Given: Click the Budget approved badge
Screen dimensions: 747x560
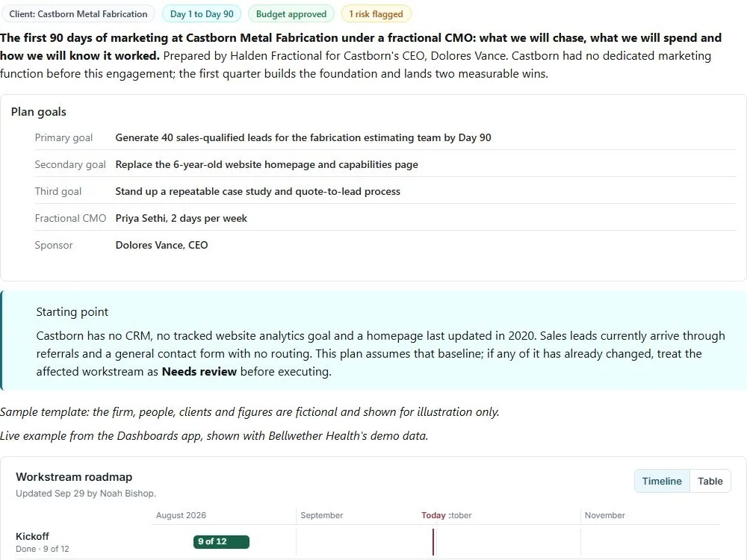Looking at the screenshot, I should pos(291,13).
